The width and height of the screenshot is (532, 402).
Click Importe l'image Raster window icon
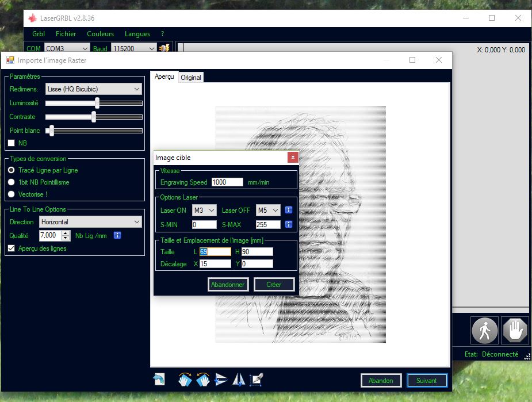(x=10, y=60)
